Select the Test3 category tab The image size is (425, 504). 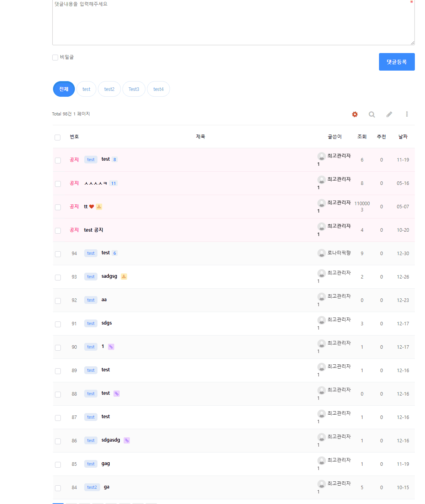[134, 89]
